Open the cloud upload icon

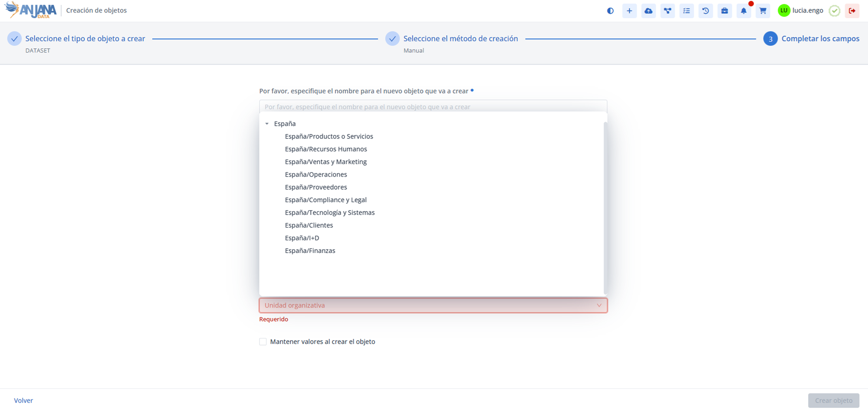point(648,11)
